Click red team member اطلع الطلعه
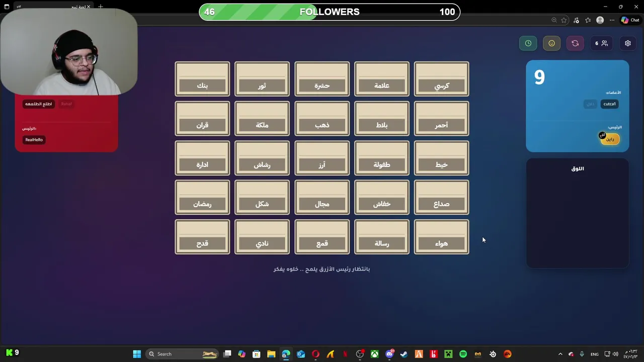This screenshot has height=362, width=644. coord(39,104)
